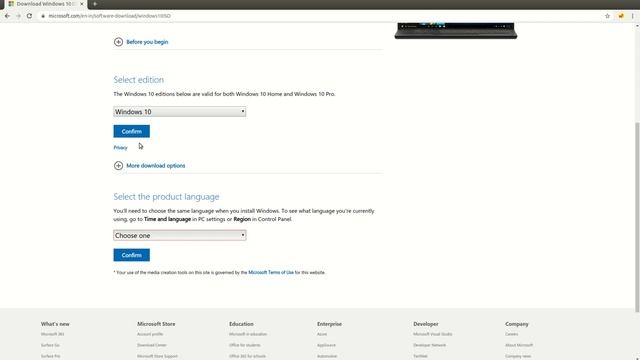This screenshot has height=360, width=640.
Task: Open Microsoft Visual Studio link
Action: 433,334
